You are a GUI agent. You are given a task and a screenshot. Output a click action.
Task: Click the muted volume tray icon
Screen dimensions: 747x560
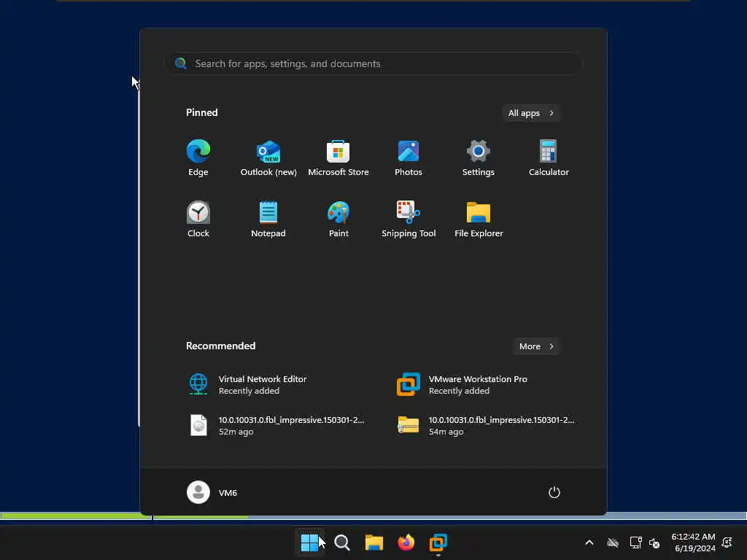tap(654, 542)
